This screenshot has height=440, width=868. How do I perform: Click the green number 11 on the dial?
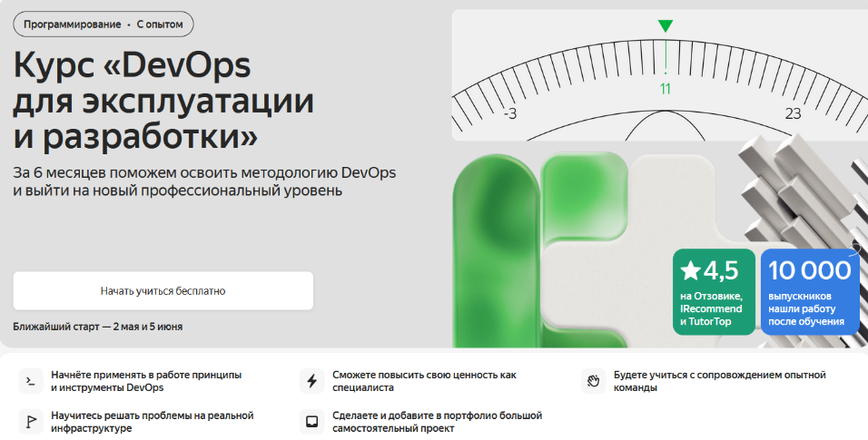tap(666, 89)
